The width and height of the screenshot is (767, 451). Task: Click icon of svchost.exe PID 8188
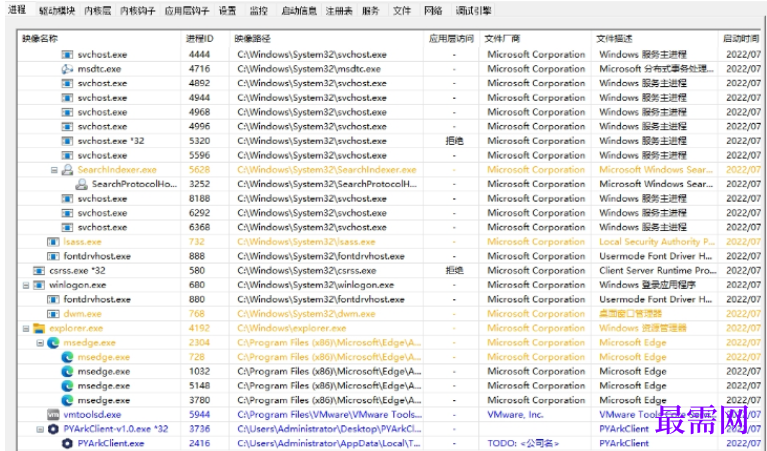coord(67,199)
